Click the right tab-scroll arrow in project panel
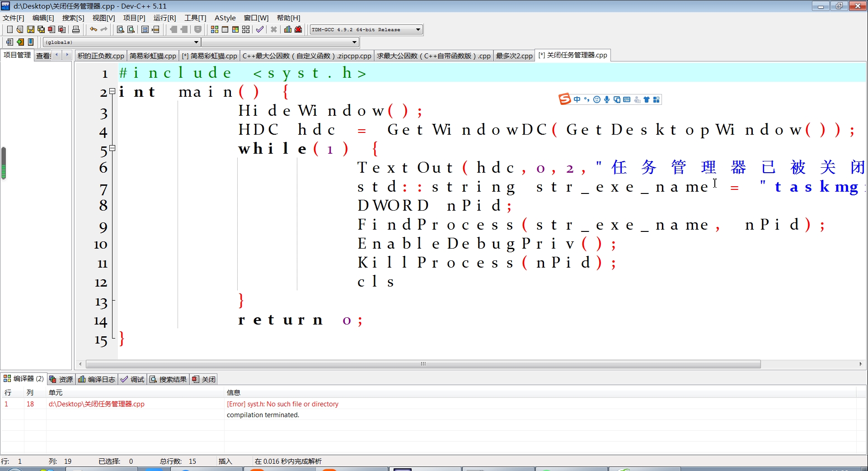The image size is (868, 471). tap(67, 55)
